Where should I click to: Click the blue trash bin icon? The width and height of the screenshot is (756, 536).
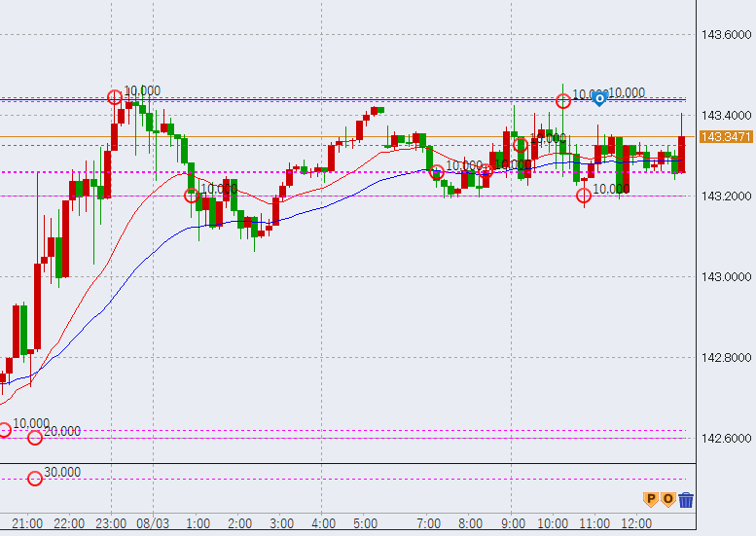tap(686, 500)
